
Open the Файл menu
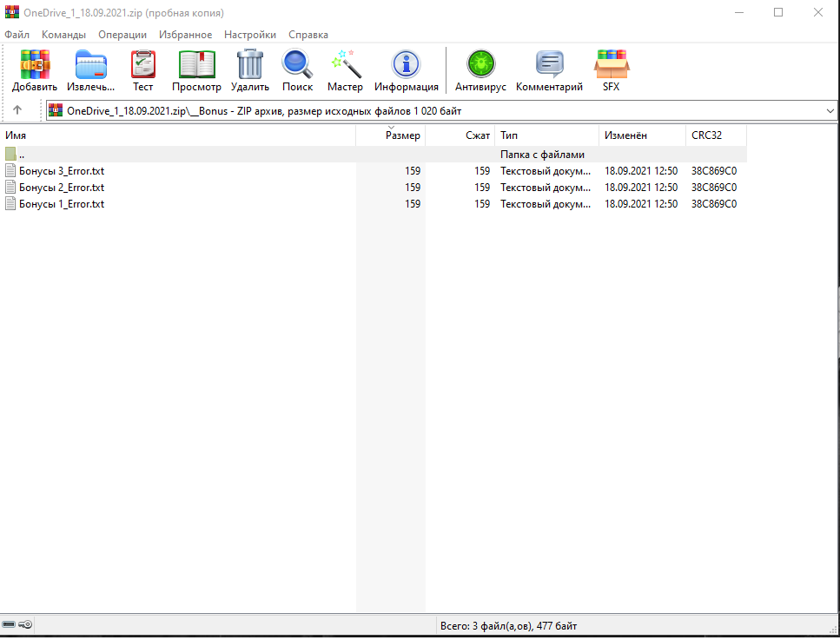point(17,35)
